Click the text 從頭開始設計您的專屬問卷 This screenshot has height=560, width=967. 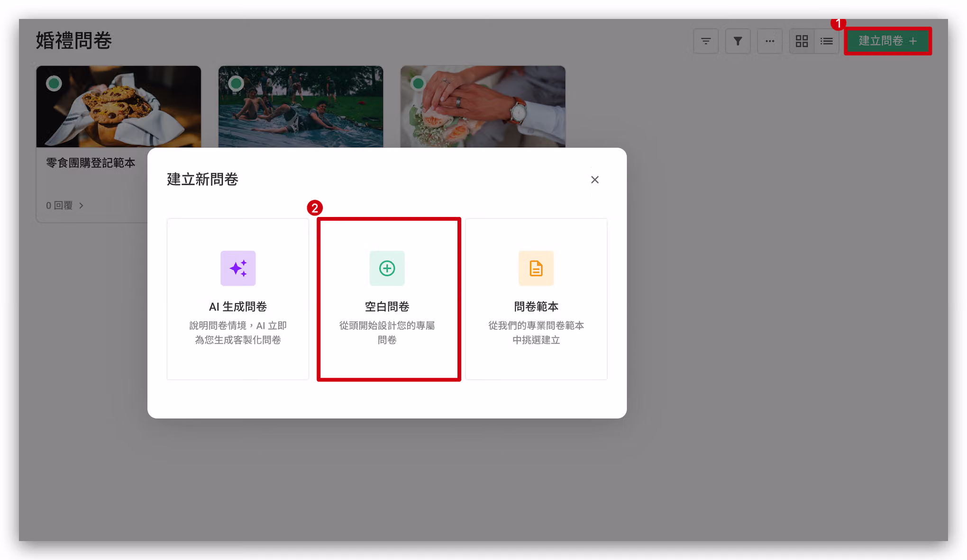pyautogui.click(x=387, y=333)
